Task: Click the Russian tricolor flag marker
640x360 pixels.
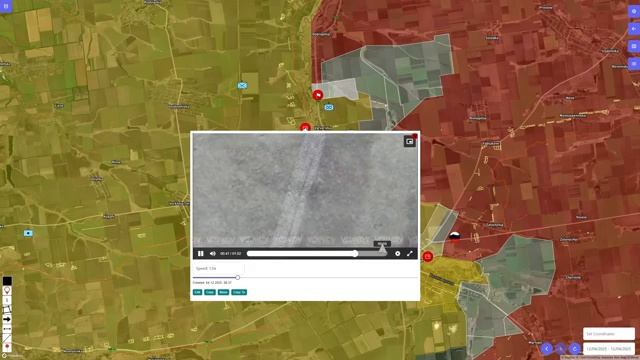Action: point(454,236)
